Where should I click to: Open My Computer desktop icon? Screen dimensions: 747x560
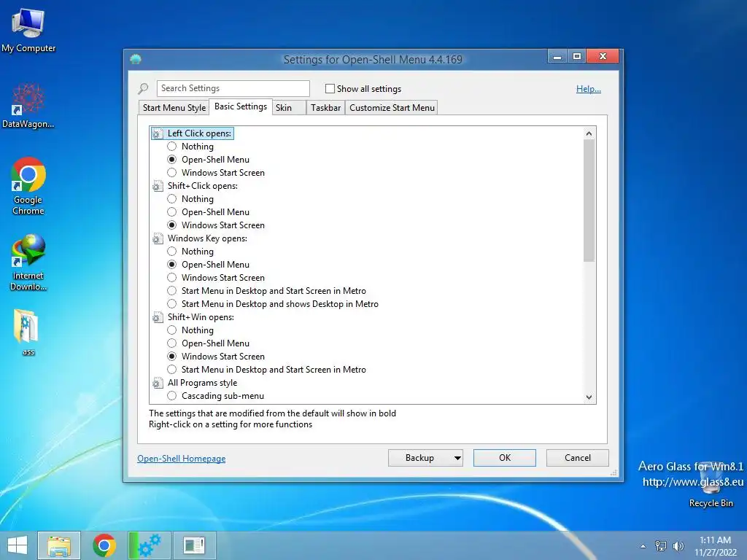tap(28, 30)
